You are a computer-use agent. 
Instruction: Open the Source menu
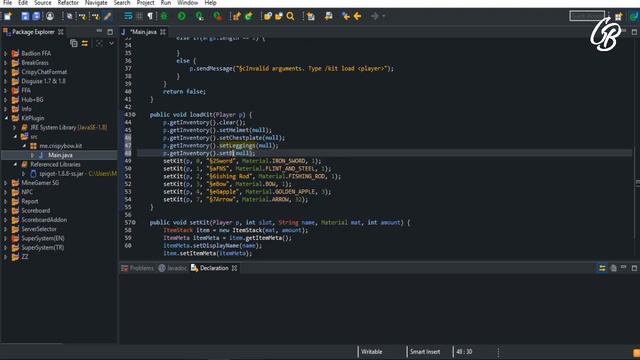42,3
